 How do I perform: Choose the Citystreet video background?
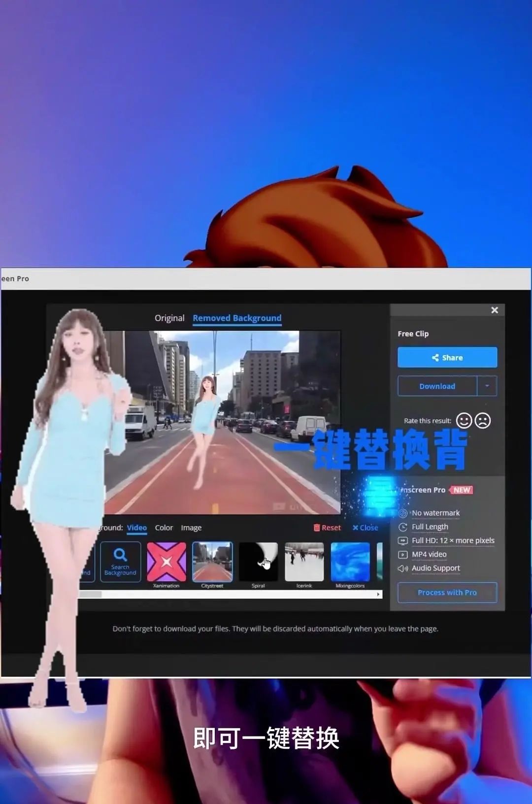click(212, 562)
